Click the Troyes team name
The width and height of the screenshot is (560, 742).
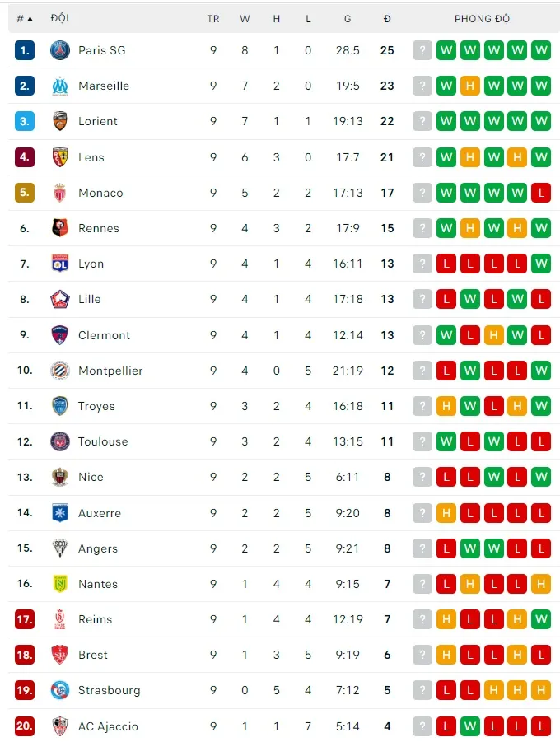(x=96, y=406)
